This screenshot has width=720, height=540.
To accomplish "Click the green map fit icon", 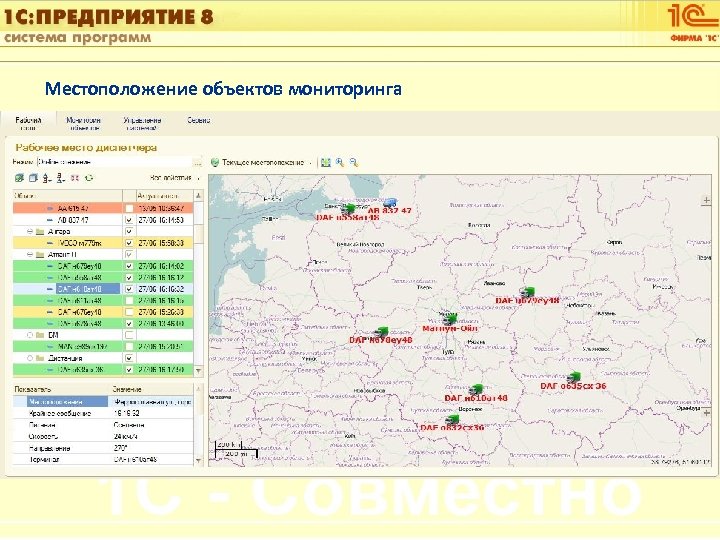I will [326, 163].
